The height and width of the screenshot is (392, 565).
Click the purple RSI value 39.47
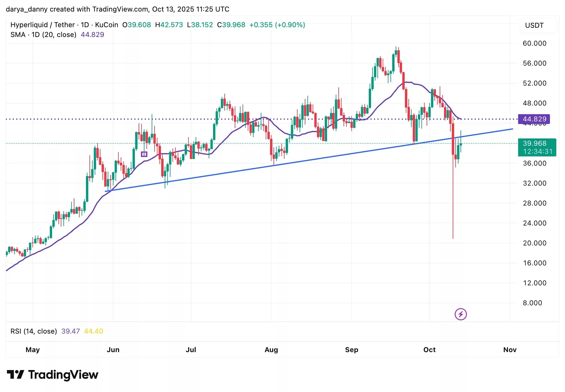pos(70,331)
